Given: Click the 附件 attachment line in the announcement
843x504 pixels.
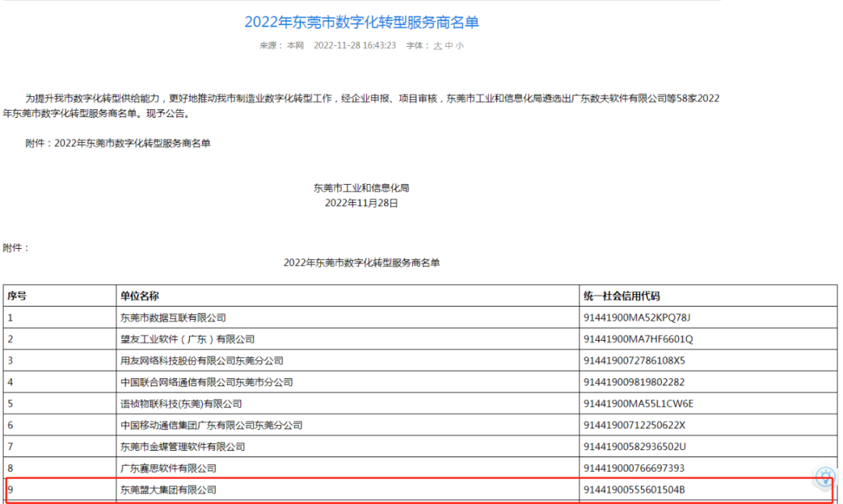Looking at the screenshot, I should [117, 144].
